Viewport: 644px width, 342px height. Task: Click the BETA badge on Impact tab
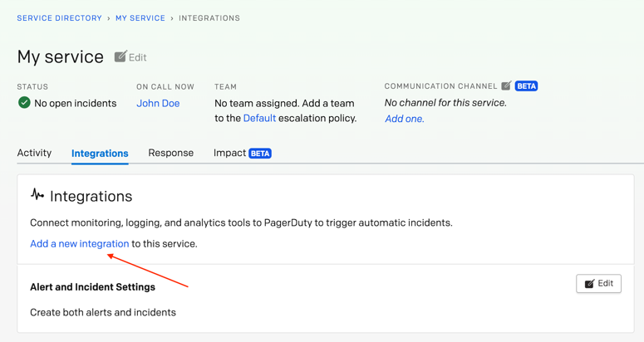pyautogui.click(x=260, y=154)
